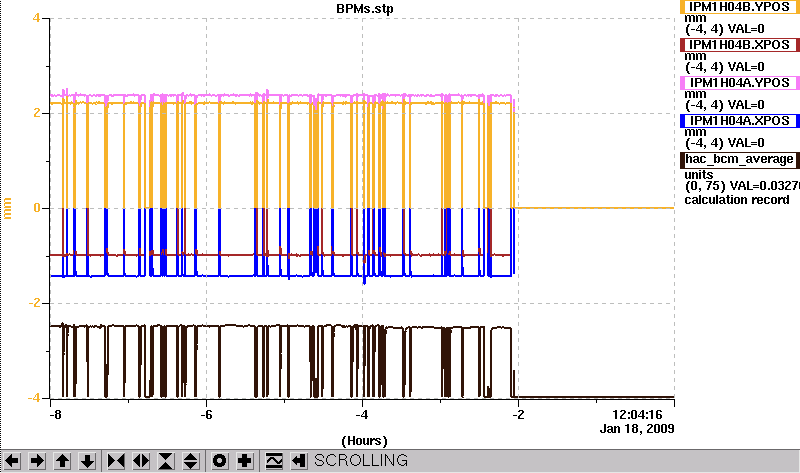
Task: Click the -8 hour tick label
Action: (55, 414)
